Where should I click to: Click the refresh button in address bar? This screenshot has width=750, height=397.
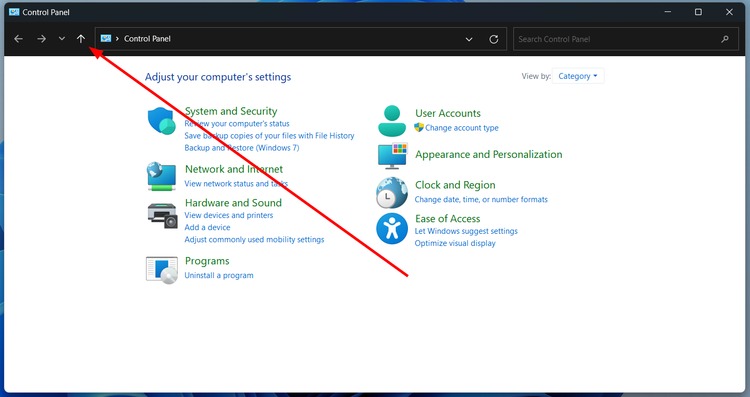(494, 39)
